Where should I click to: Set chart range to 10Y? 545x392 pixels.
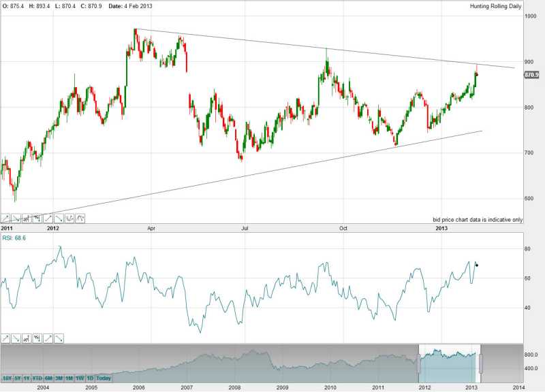coord(7,378)
